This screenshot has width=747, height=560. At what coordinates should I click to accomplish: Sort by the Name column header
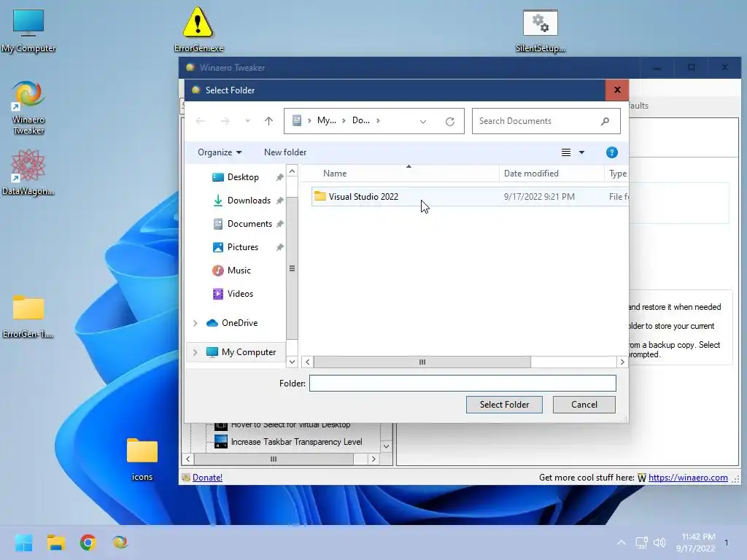[x=335, y=174]
